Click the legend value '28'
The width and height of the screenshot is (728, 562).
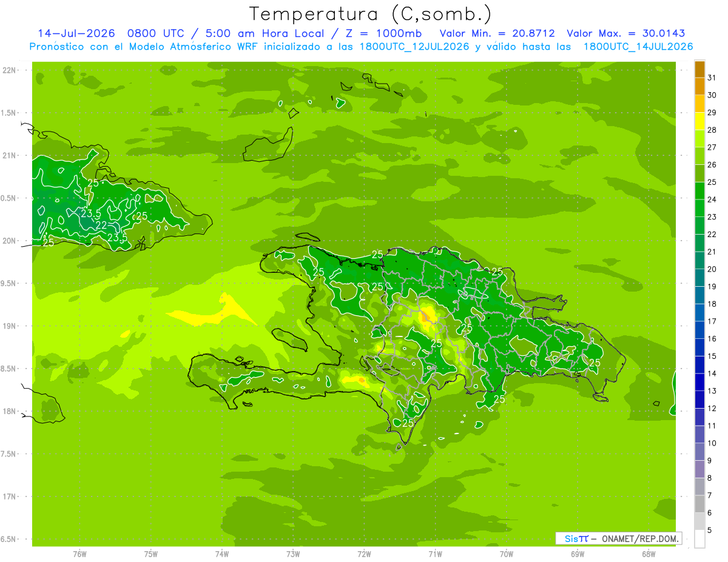pyautogui.click(x=712, y=130)
